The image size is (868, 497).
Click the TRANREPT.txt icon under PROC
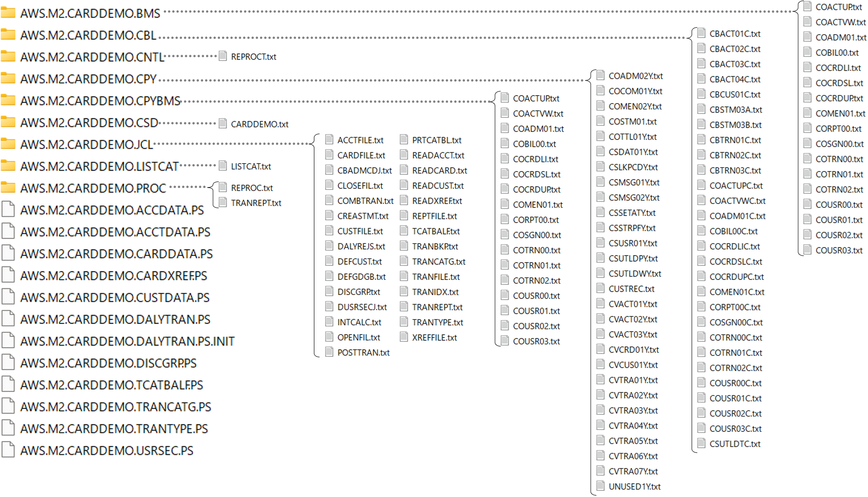click(x=223, y=203)
